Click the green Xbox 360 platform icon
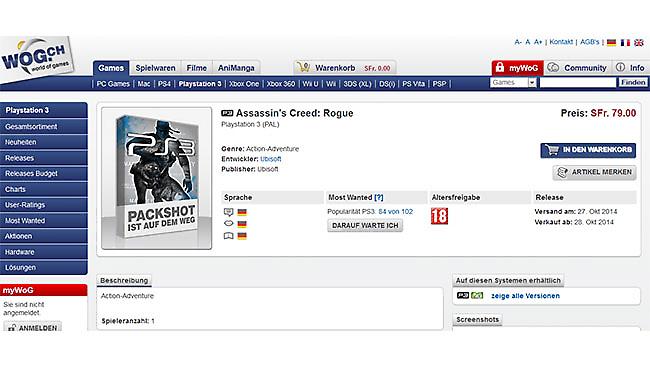The image size is (650, 366). pyautogui.click(x=477, y=296)
